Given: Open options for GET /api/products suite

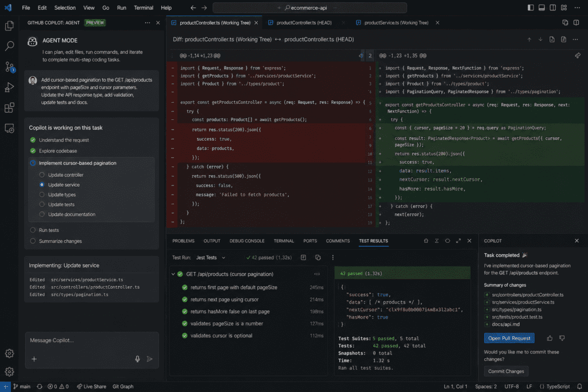Looking at the screenshot, I should [317, 274].
